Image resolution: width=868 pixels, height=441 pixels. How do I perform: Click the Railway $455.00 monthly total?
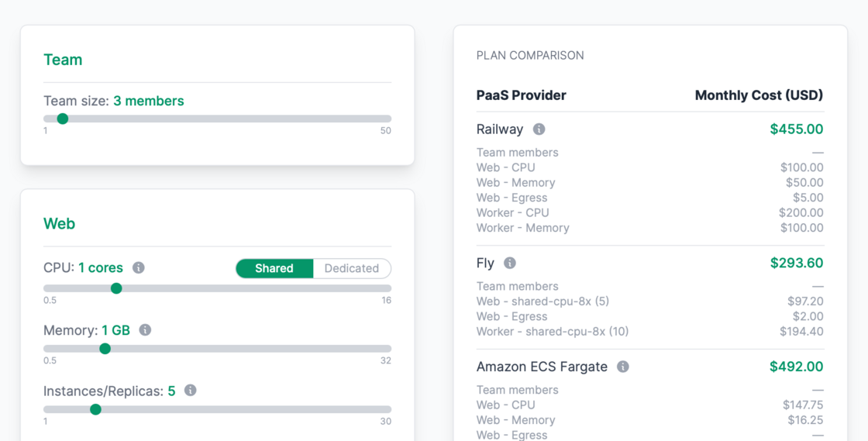pos(796,129)
